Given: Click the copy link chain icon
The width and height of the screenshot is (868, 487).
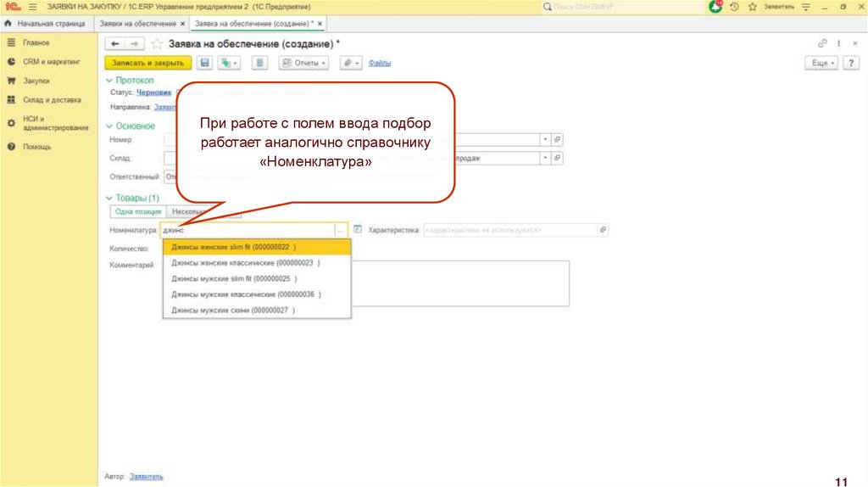Looking at the screenshot, I should [x=822, y=43].
